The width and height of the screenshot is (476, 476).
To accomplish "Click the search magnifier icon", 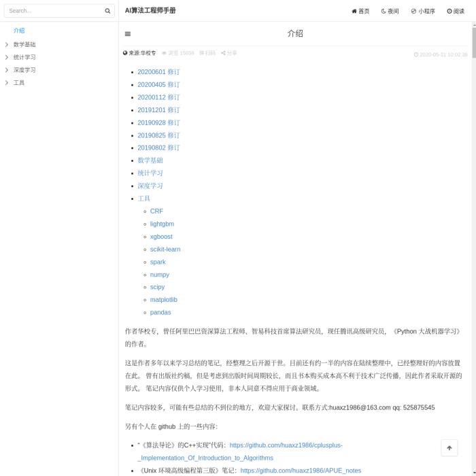I will [107, 11].
